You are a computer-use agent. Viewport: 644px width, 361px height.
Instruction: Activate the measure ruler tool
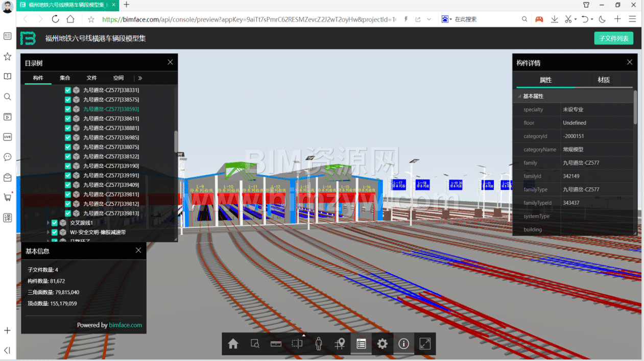point(276,344)
